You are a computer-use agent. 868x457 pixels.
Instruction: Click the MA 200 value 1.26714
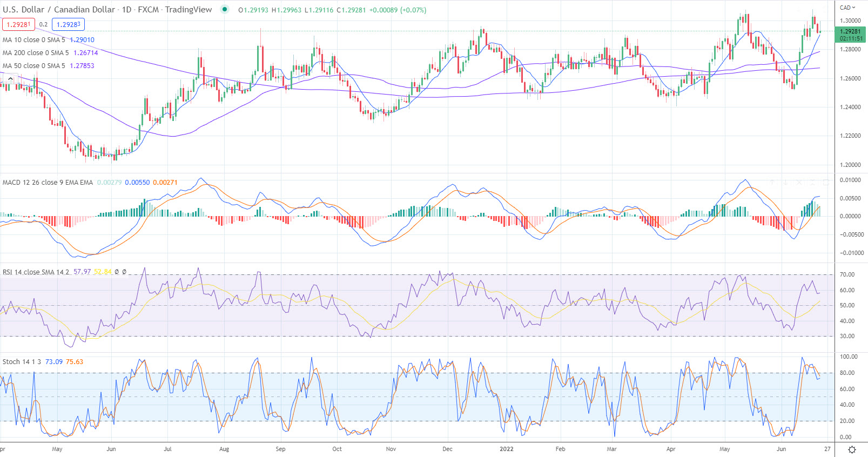click(86, 53)
